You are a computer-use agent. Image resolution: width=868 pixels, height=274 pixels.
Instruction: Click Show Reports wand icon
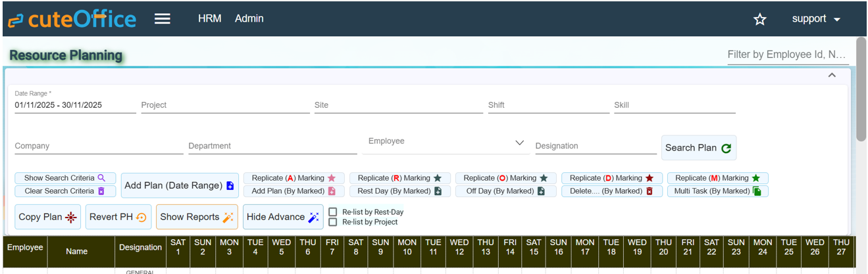coord(228,217)
